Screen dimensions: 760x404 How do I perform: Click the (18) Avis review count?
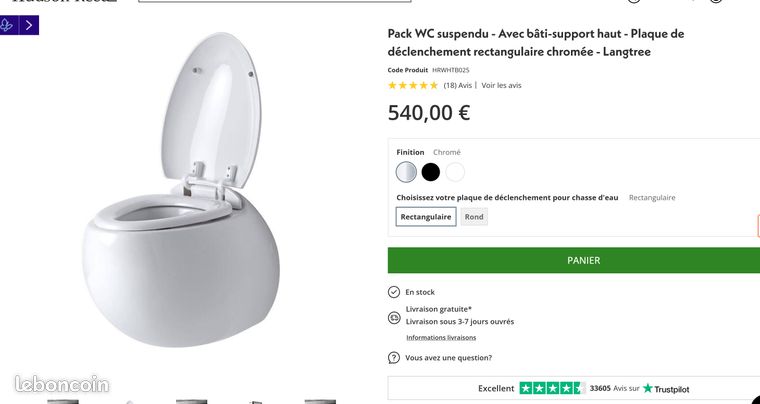458,85
